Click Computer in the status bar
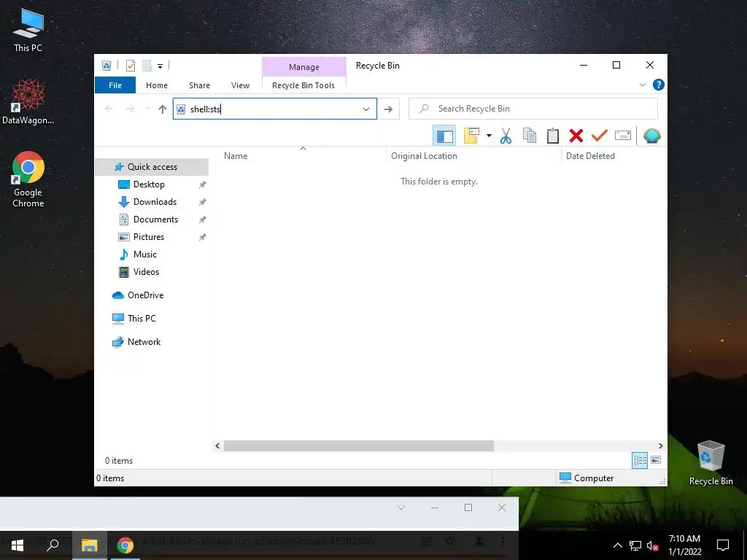747x560 pixels. pyautogui.click(x=587, y=478)
